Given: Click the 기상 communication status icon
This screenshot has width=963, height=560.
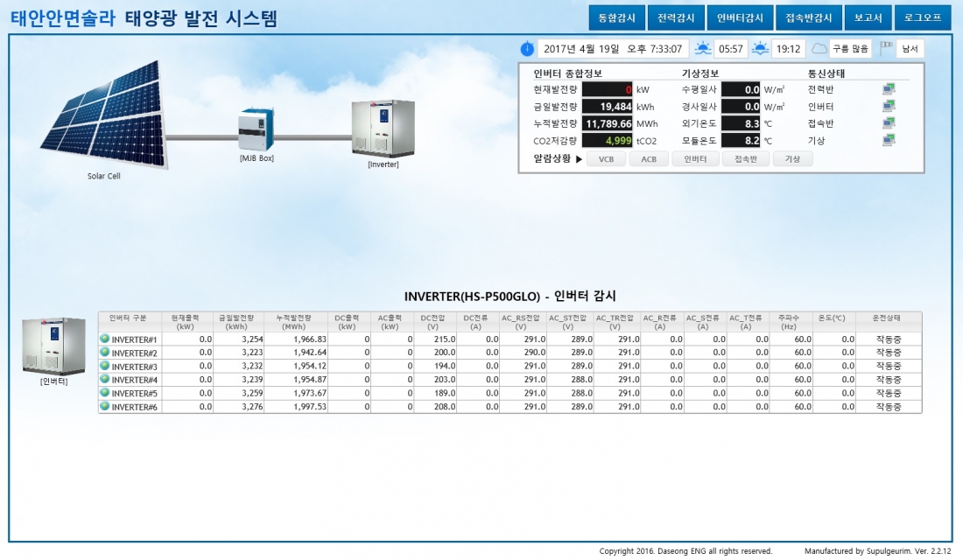Looking at the screenshot, I should pos(889,140).
